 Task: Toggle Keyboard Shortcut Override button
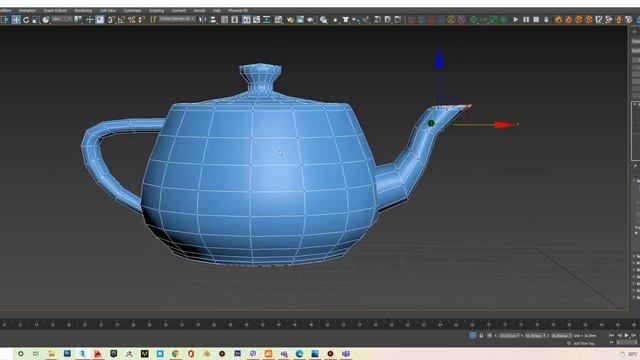pos(100,20)
